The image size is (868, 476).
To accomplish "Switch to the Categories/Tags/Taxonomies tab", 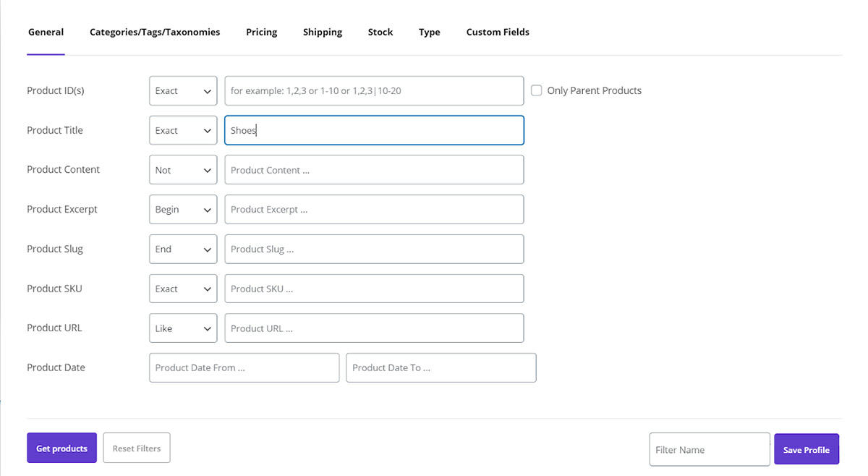I will (x=155, y=32).
